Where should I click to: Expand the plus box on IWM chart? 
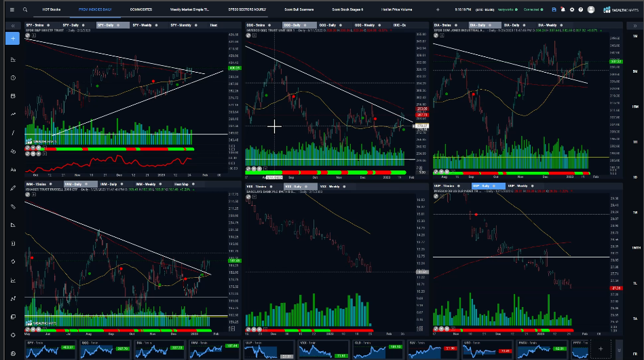(x=34, y=194)
